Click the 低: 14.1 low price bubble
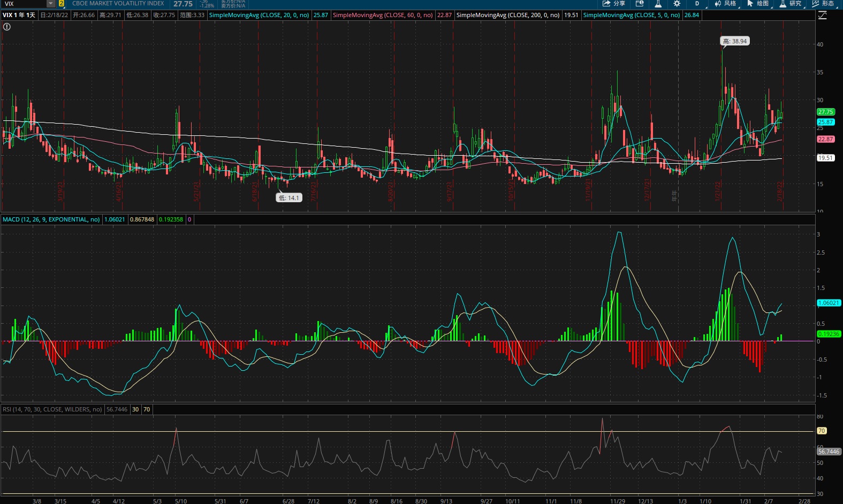 (x=289, y=198)
